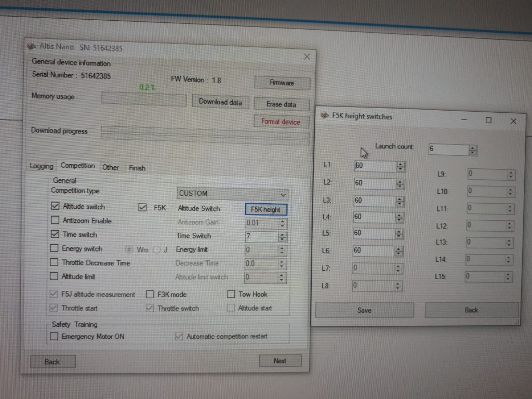
Task: Click the Altis Nano title bar icon
Action: (x=32, y=46)
